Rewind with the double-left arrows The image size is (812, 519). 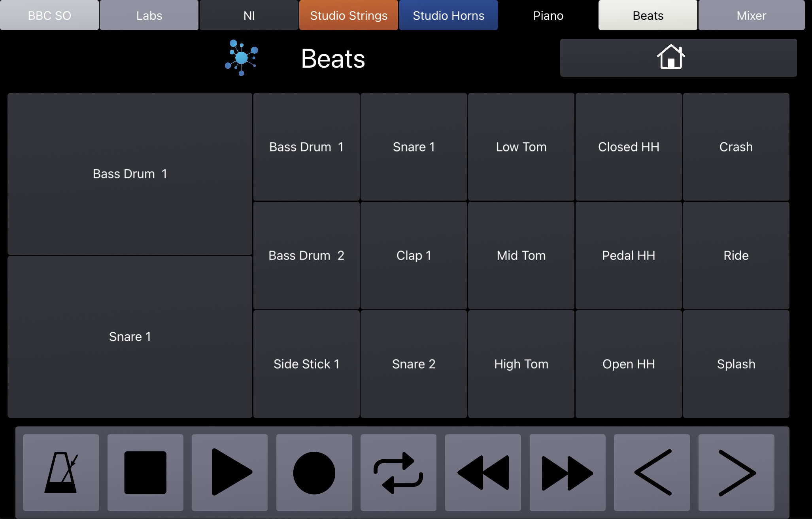click(x=483, y=473)
